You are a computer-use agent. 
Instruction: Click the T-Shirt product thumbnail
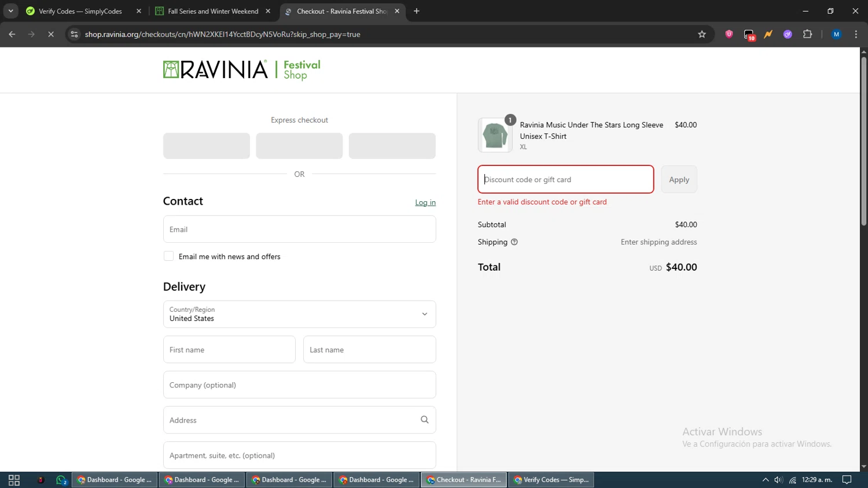click(x=495, y=135)
